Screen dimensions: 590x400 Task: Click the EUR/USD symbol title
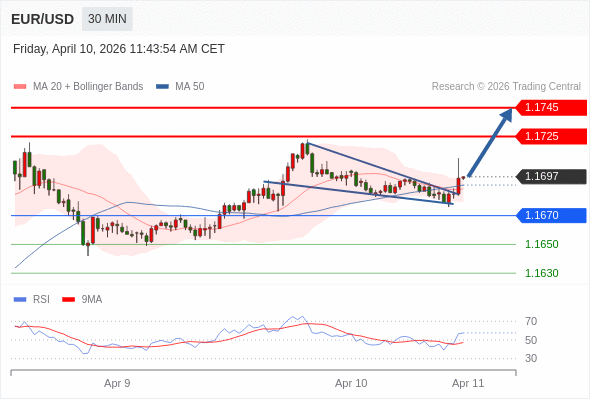click(43, 19)
